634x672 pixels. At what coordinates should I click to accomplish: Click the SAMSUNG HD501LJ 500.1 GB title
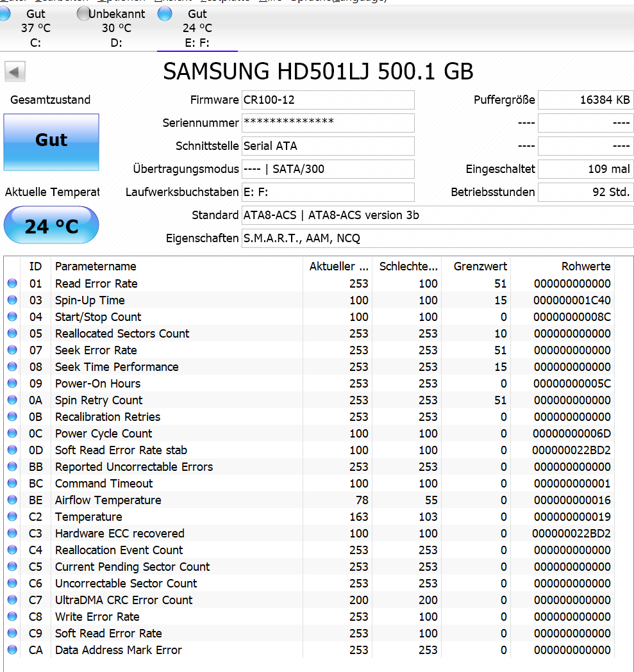click(x=318, y=72)
